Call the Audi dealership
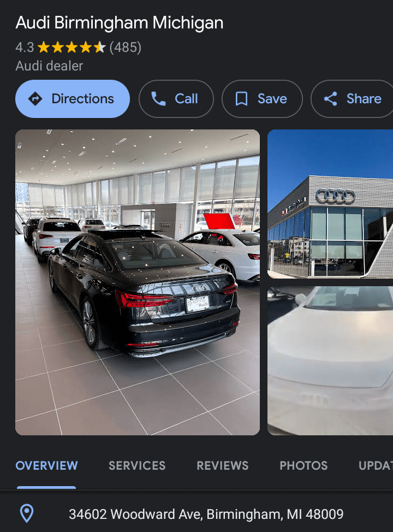Image resolution: width=393 pixels, height=532 pixels. click(176, 99)
